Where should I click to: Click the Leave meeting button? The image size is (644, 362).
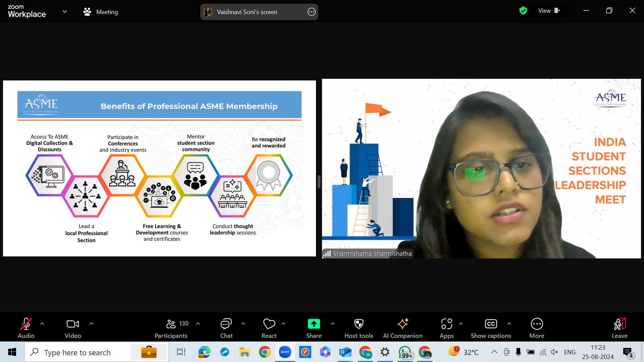pyautogui.click(x=620, y=328)
